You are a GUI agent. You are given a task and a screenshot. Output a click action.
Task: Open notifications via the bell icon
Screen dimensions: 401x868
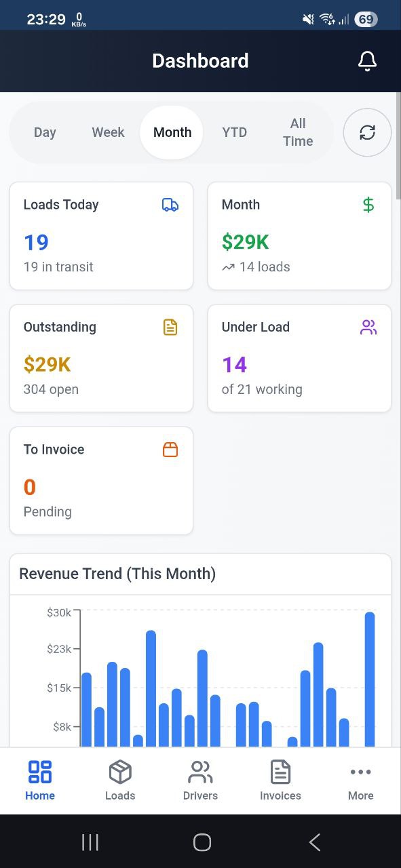click(x=367, y=60)
